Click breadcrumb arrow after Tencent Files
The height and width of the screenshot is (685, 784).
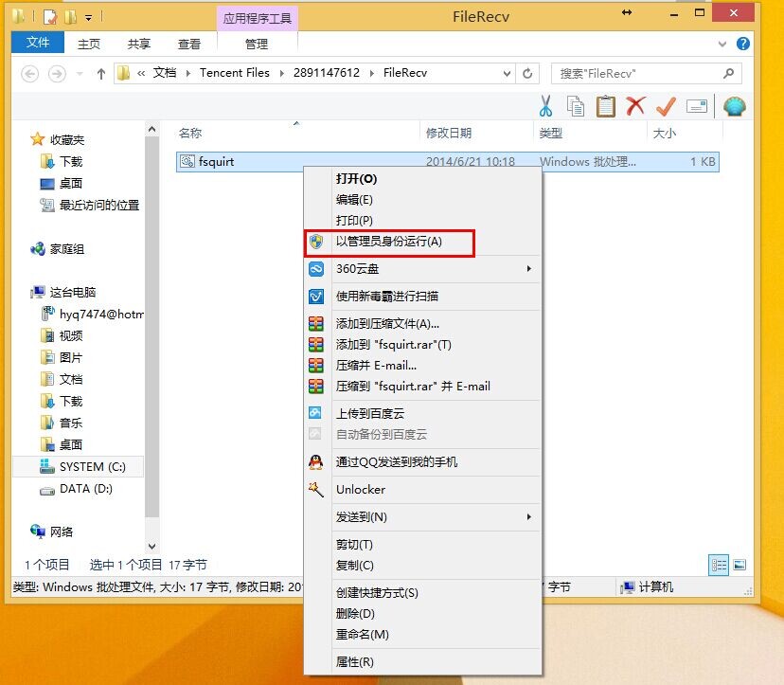coord(281,74)
